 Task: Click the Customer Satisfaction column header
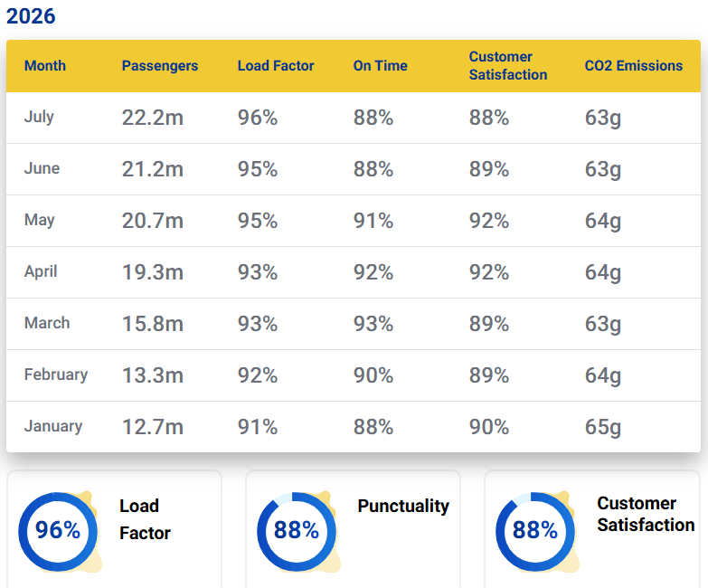[508, 66]
